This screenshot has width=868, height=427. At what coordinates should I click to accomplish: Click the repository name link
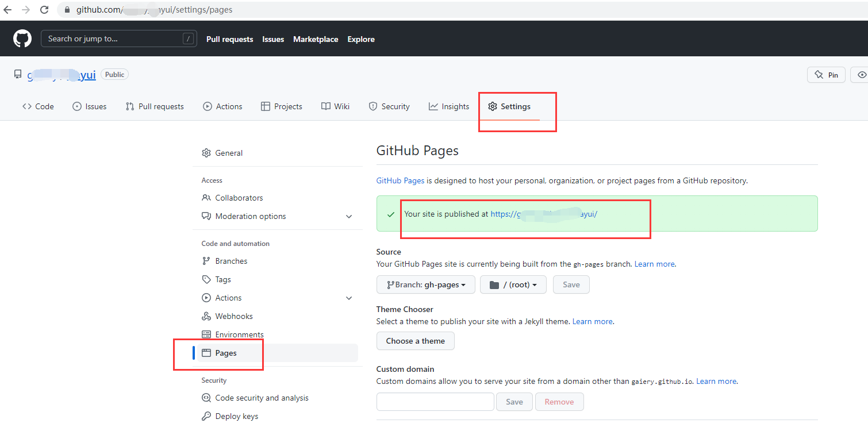tap(62, 75)
